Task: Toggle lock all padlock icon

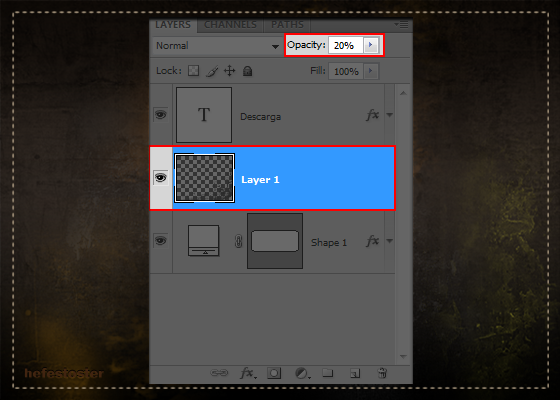Action: [248, 71]
